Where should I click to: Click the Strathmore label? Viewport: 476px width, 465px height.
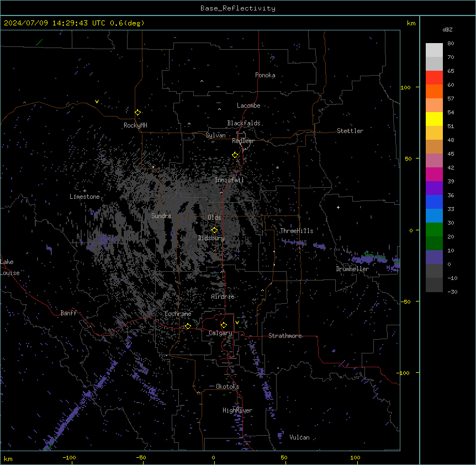coord(285,336)
